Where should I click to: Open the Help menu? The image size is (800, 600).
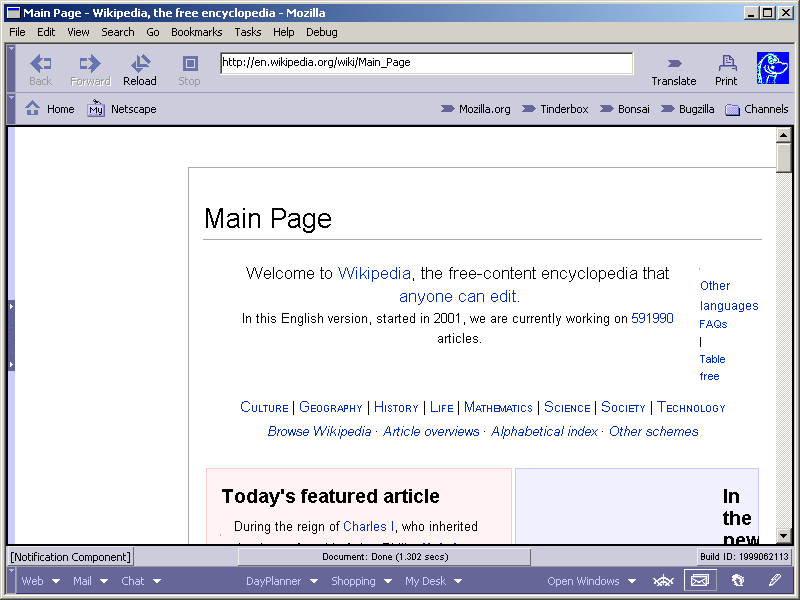(x=283, y=32)
